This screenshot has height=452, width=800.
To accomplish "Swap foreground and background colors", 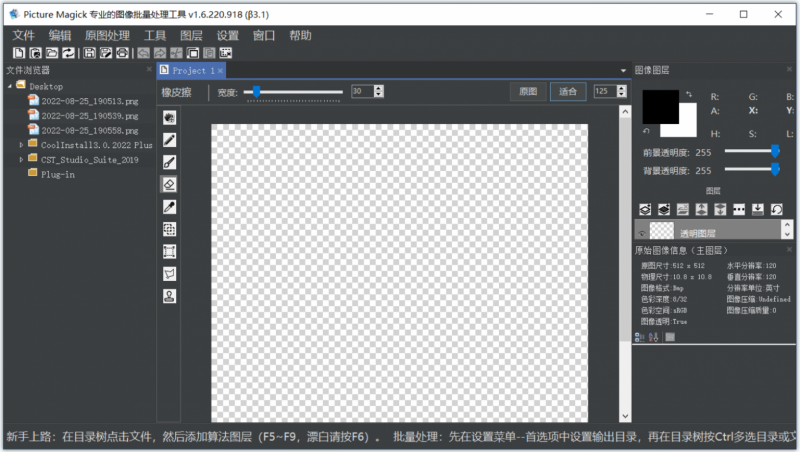I will click(689, 94).
